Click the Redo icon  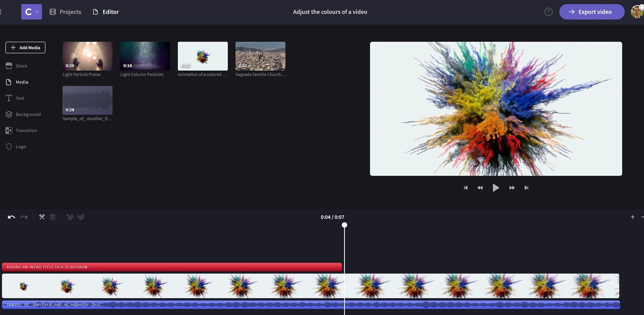[24, 217]
